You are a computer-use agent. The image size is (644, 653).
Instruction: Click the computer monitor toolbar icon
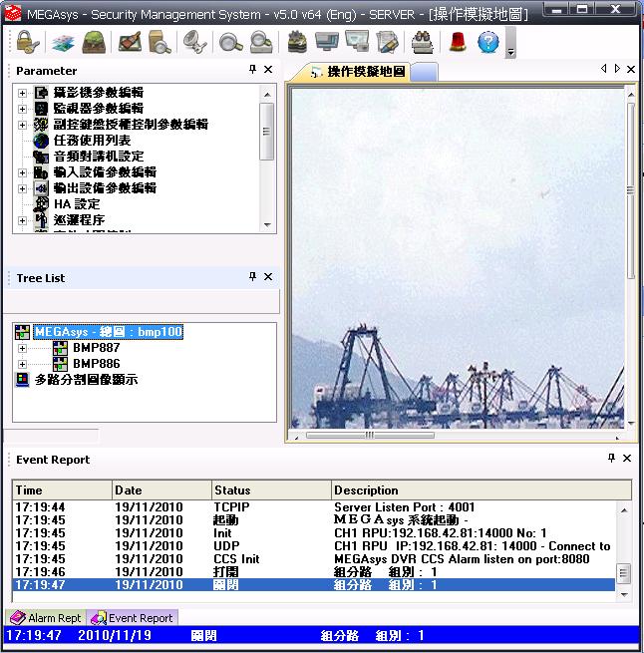[x=326, y=42]
